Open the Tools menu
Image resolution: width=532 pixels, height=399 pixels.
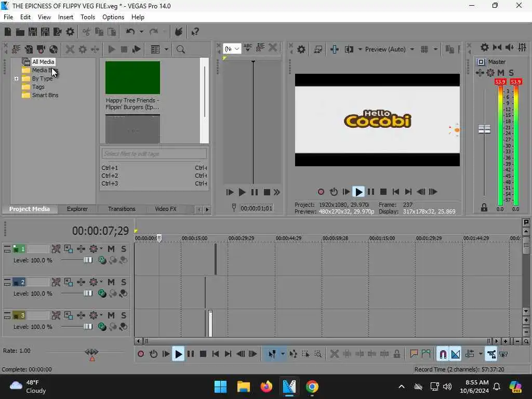pos(87,17)
